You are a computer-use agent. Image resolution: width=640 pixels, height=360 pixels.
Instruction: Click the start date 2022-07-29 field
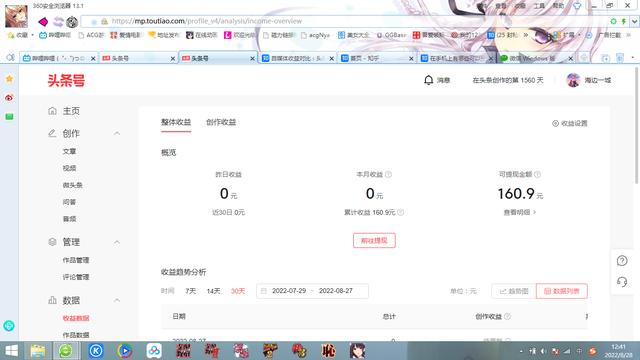[x=289, y=291]
